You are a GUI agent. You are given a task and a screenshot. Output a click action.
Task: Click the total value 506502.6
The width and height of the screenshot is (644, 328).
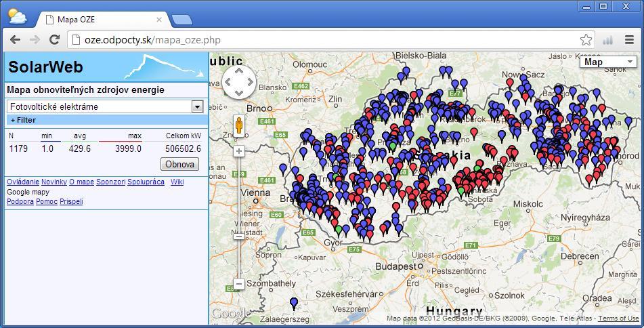[x=184, y=148]
